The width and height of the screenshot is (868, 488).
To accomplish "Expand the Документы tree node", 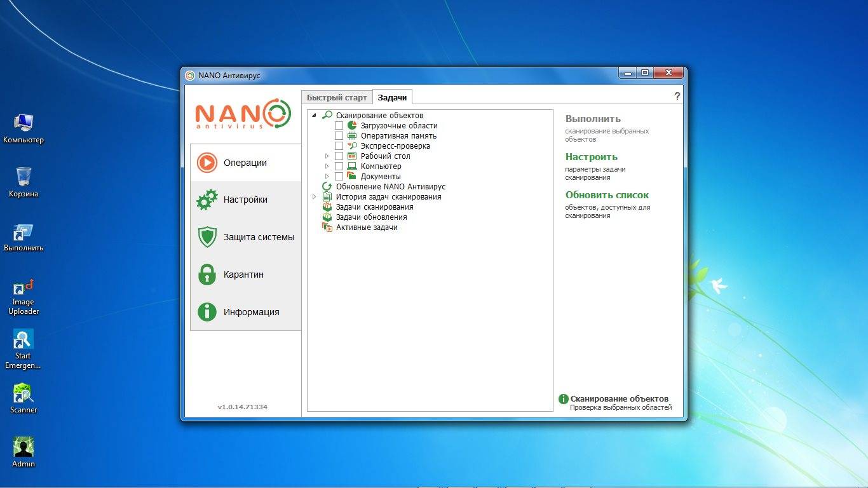I will pos(327,176).
